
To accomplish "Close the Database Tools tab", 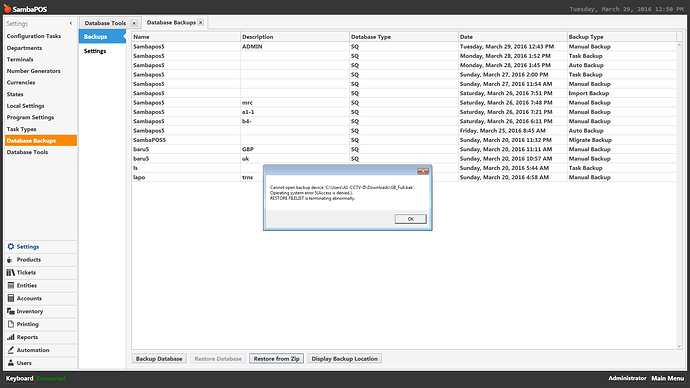I will 134,23.
